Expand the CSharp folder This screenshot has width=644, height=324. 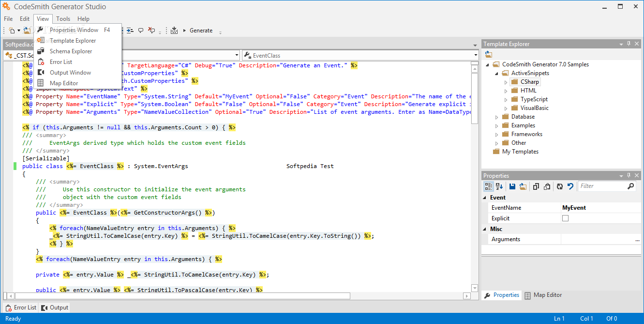point(506,82)
